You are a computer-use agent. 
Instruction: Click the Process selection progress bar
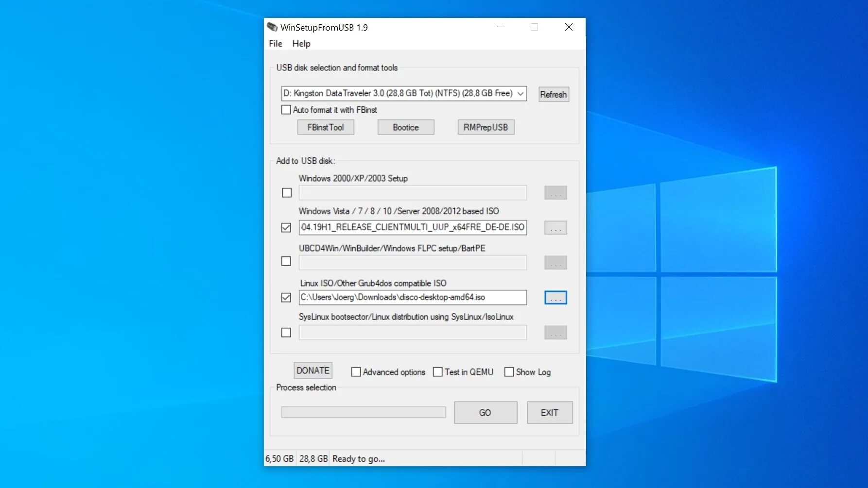point(364,412)
